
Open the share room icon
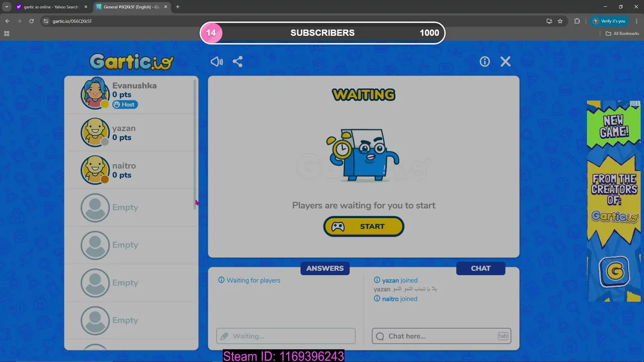pos(237,61)
